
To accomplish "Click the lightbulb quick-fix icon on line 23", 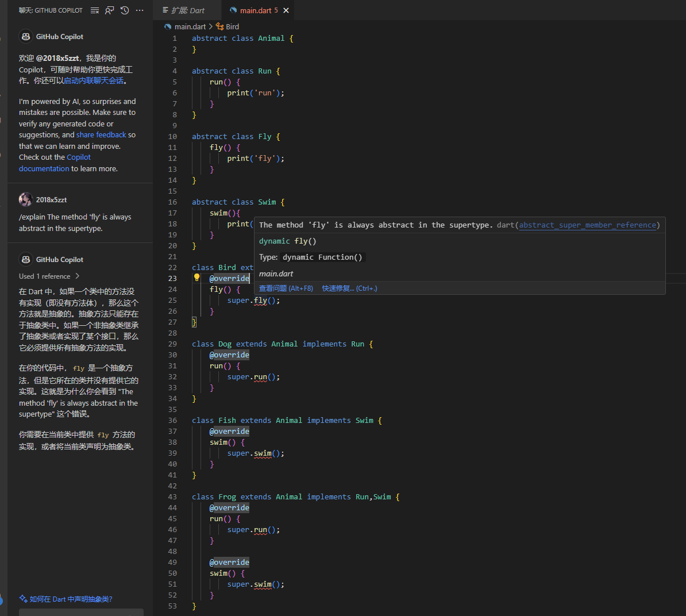I will [x=196, y=278].
